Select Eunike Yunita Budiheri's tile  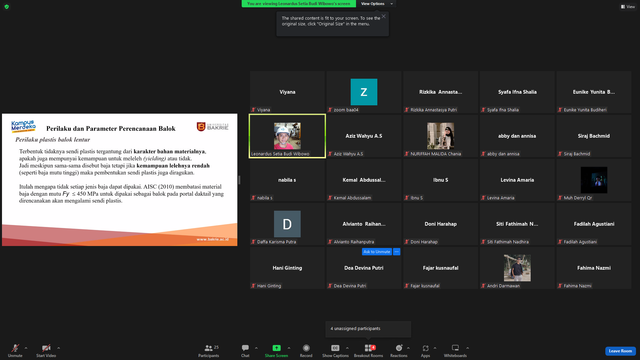click(x=594, y=92)
